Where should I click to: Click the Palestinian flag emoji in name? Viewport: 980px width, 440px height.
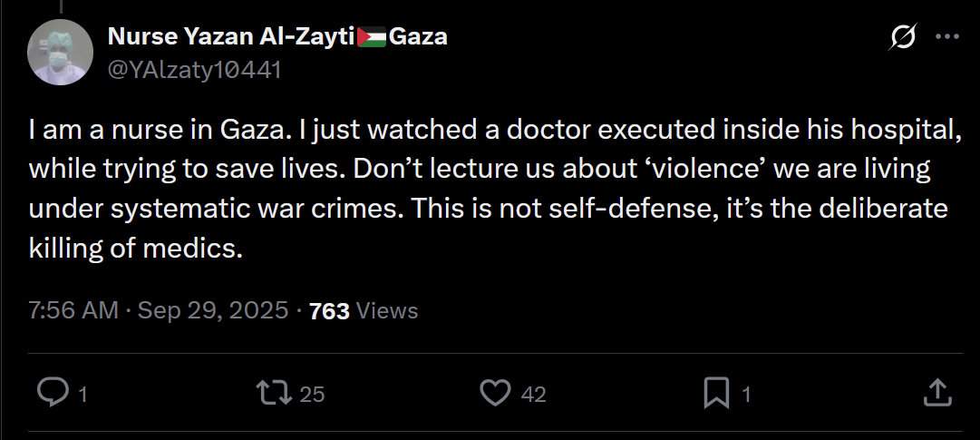coord(372,38)
